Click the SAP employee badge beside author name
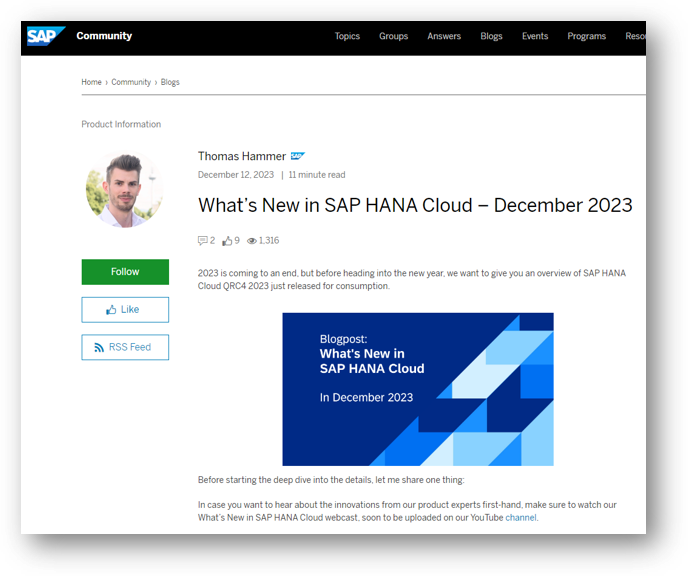The height and width of the screenshot is (576, 688). tap(297, 156)
